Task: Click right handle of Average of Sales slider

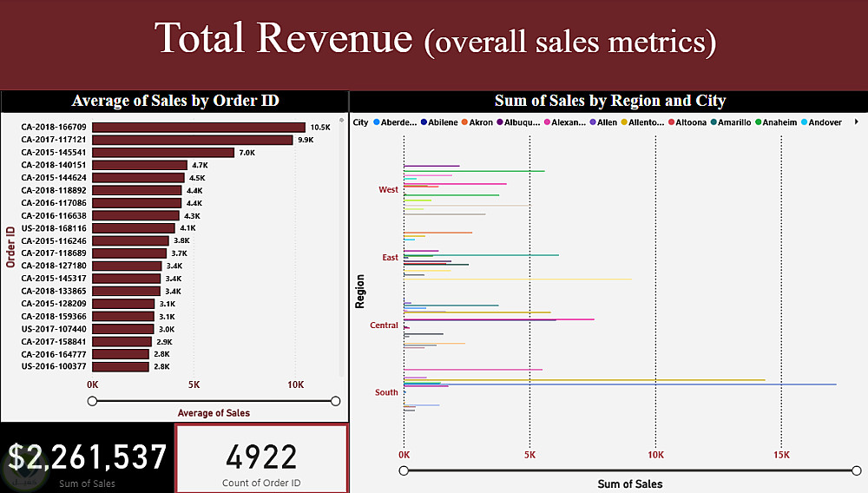Action: click(x=335, y=401)
